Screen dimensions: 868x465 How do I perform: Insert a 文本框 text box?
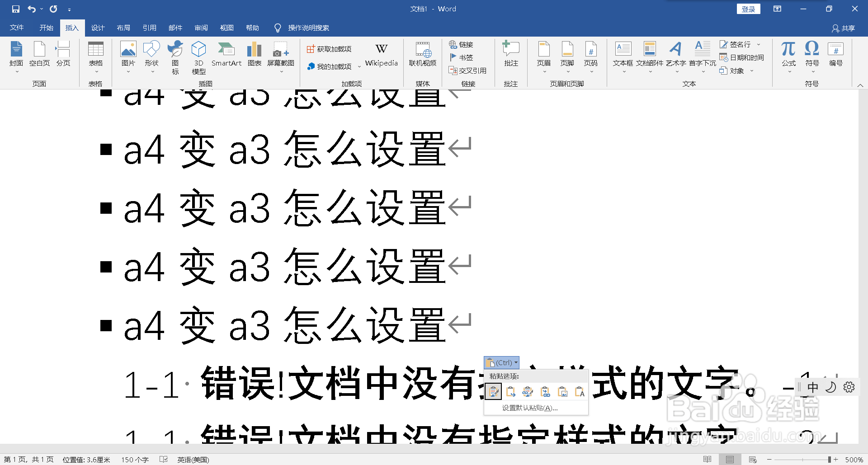[623, 57]
